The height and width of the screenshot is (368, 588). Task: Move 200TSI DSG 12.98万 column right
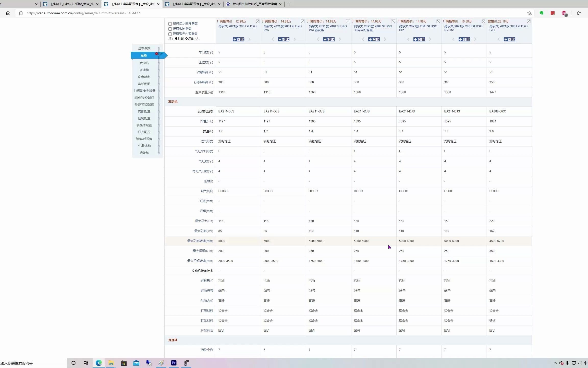249,39
